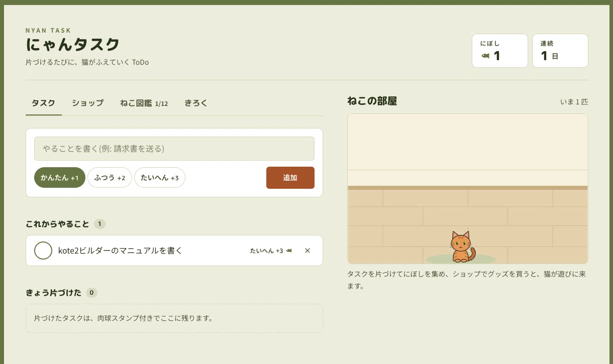613x364 pixels.
Task: Click the これからやること count badge 1
Action: 99,224
